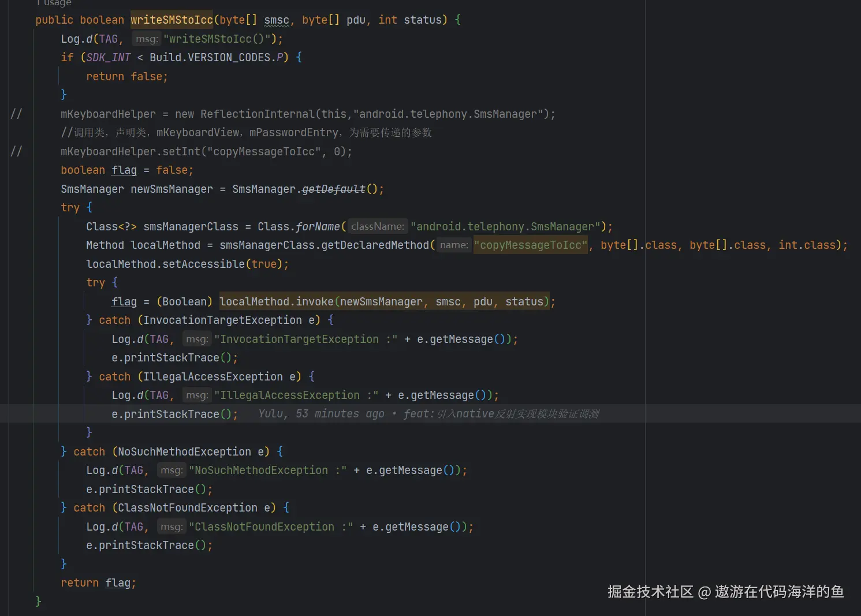Click NoSuchMethodException in the catch clause
The width and height of the screenshot is (861, 616).
point(184,452)
